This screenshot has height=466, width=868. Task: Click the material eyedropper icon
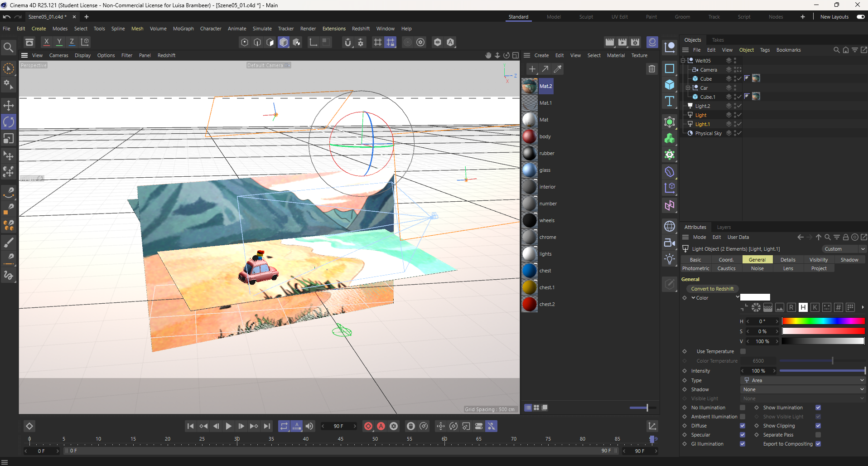(558, 69)
